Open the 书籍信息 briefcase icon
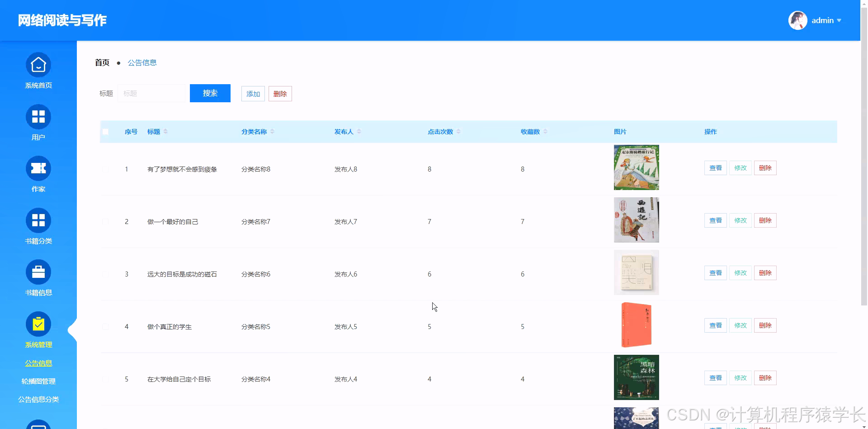The height and width of the screenshot is (429, 868). click(x=38, y=272)
